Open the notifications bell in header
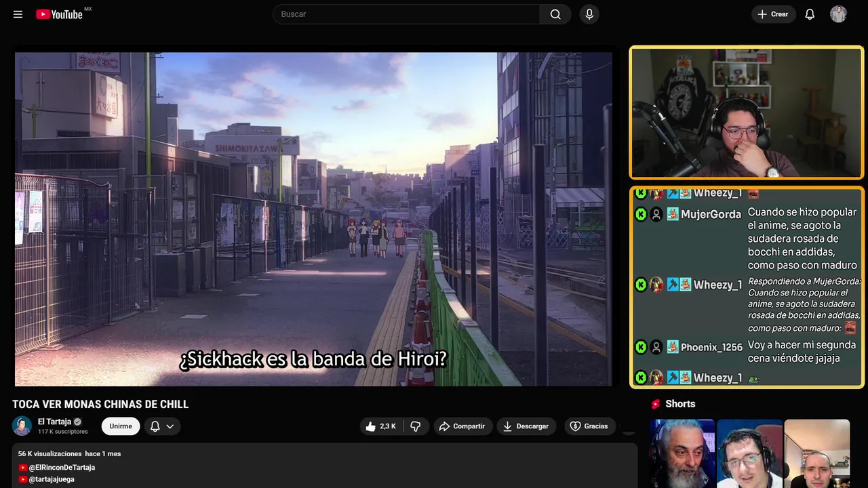 click(810, 14)
